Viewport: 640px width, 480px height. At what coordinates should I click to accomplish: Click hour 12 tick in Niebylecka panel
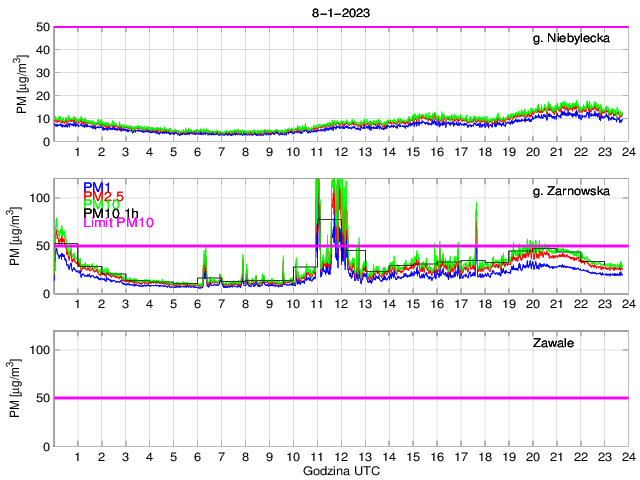341,151
